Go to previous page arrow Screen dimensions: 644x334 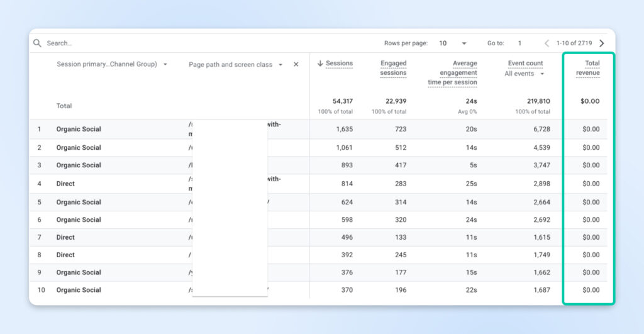[547, 43]
